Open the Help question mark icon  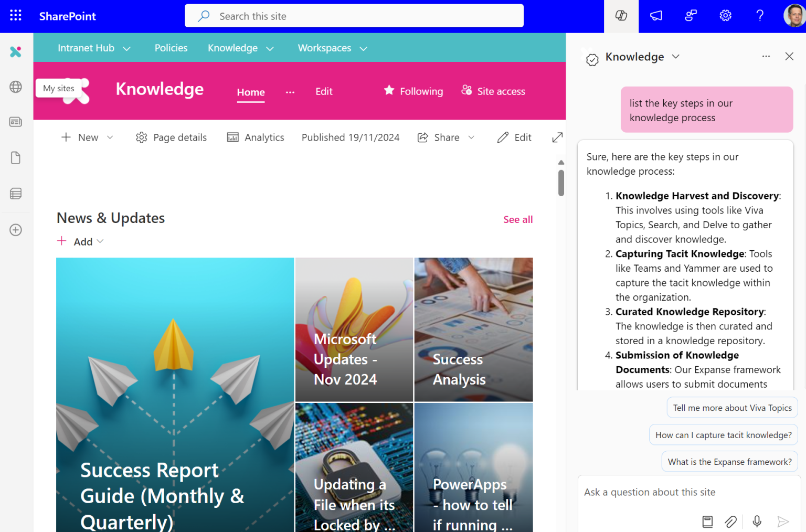click(760, 16)
